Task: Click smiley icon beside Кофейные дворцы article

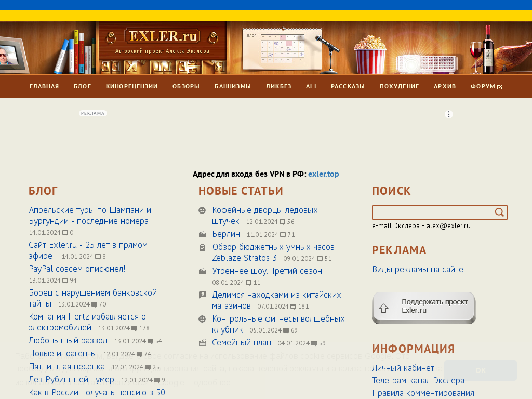Action: tap(202, 211)
